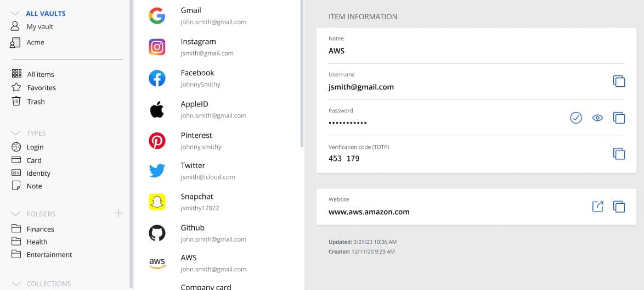Select the Instagram login item
This screenshot has height=290, width=644.
[218, 47]
